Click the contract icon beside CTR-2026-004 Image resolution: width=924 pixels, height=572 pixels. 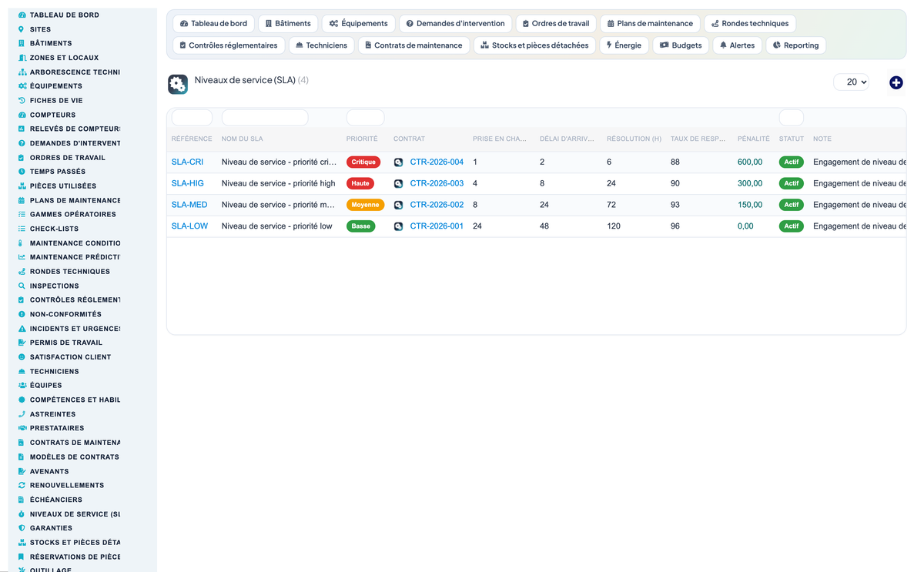coord(398,162)
